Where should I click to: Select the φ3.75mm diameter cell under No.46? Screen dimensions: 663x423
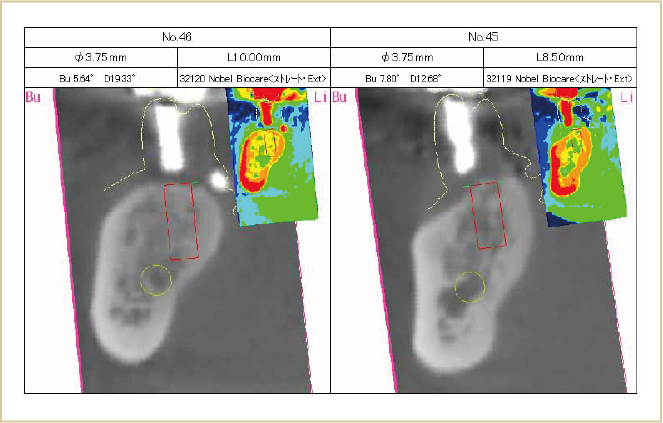[x=101, y=57]
